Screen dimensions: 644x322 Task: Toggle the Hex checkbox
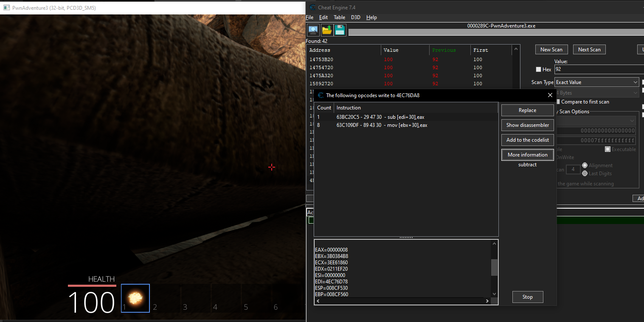coord(538,69)
